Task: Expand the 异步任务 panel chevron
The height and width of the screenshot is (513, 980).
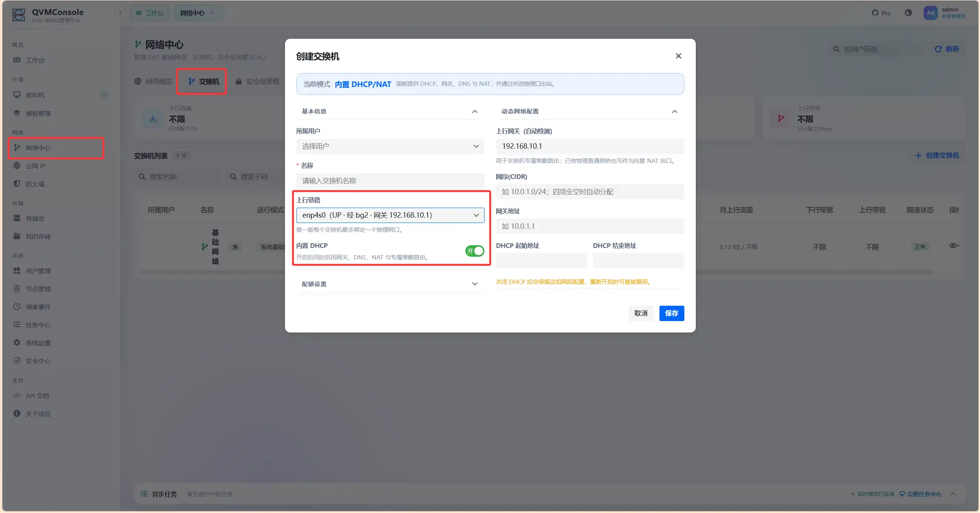Action: coord(952,494)
